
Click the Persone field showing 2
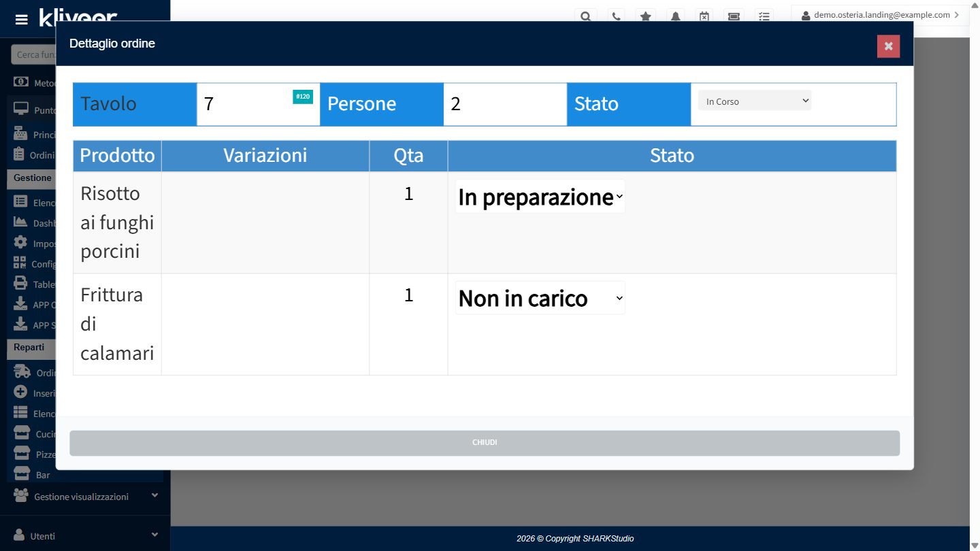click(505, 104)
